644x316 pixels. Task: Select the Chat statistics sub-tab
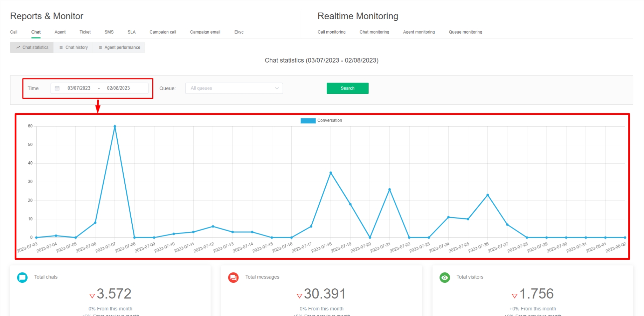[x=32, y=48]
